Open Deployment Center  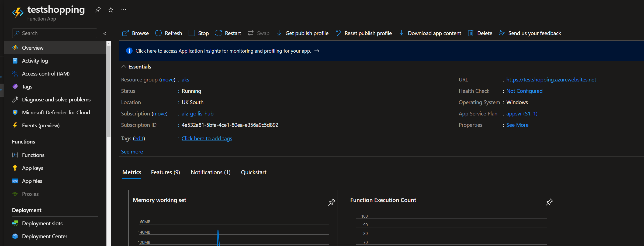click(56, 236)
